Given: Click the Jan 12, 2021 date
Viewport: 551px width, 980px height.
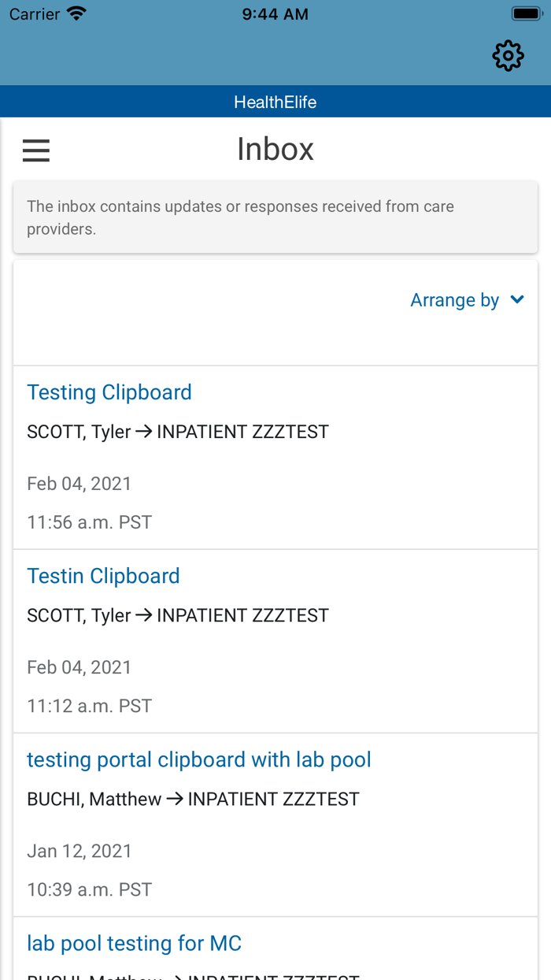Looking at the screenshot, I should pos(80,851).
